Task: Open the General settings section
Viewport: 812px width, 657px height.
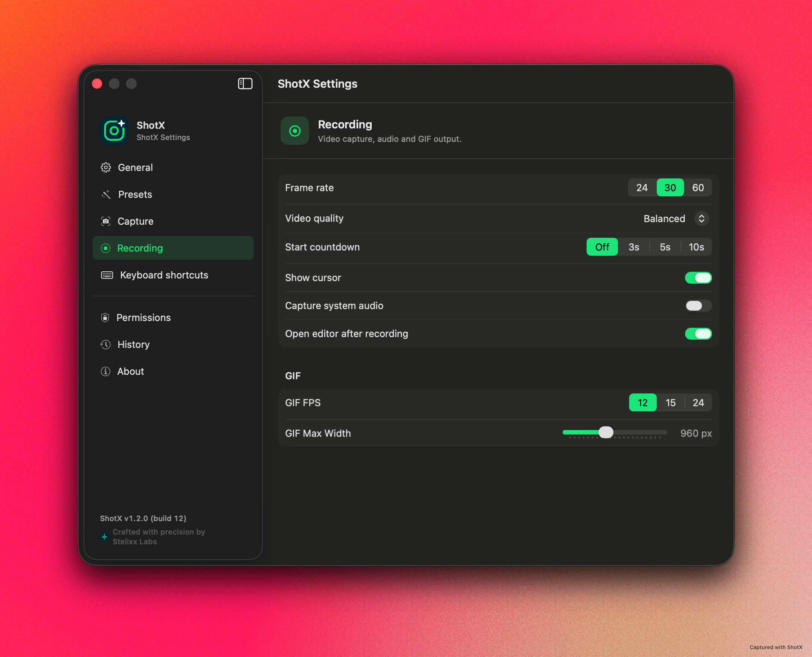Action: pyautogui.click(x=173, y=167)
